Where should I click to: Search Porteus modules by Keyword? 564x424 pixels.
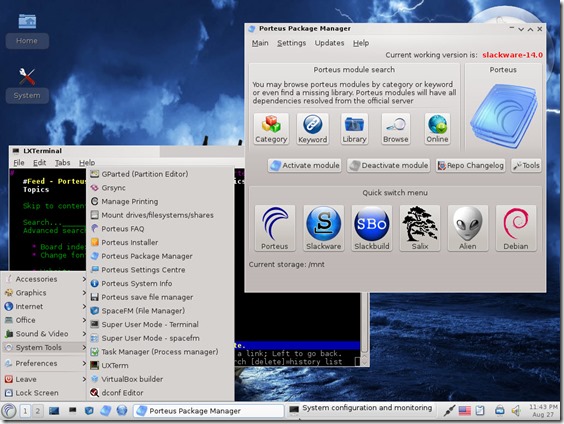(x=313, y=129)
